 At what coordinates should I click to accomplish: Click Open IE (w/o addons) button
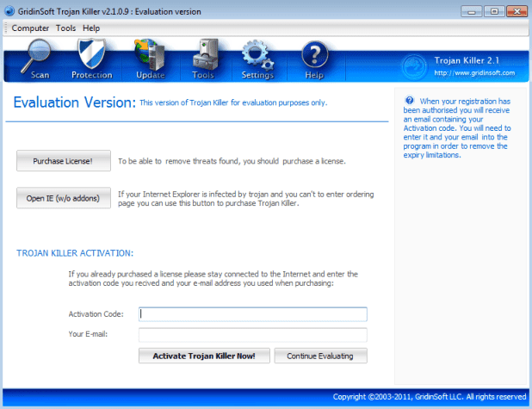[64, 198]
